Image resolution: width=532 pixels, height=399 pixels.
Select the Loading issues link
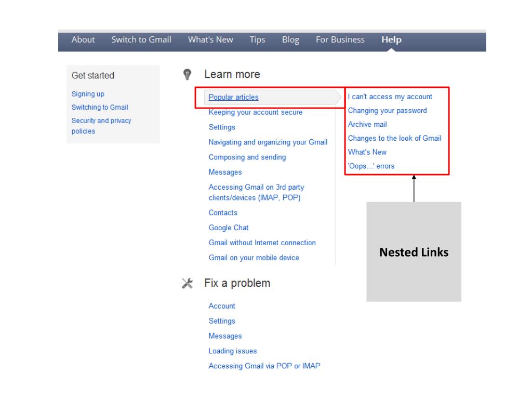[x=232, y=351]
